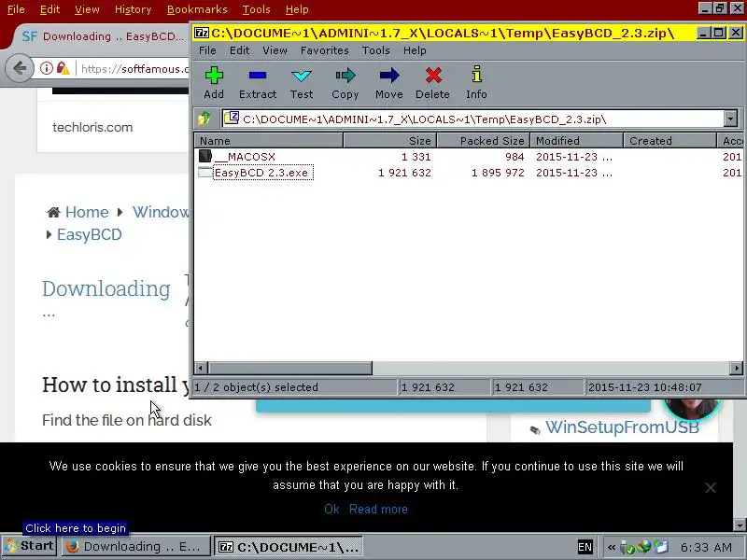Click the Copy toolbar icon in 7-Zip
The height and width of the screenshot is (560, 747).
pyautogui.click(x=345, y=83)
